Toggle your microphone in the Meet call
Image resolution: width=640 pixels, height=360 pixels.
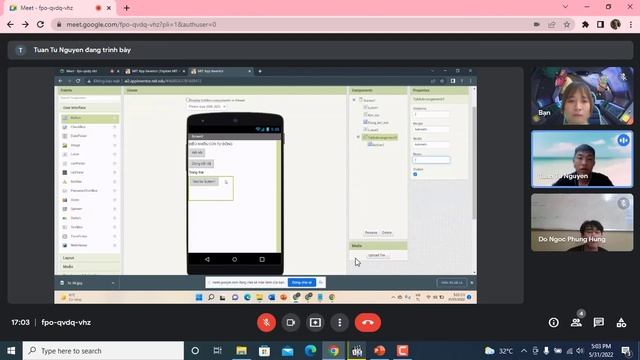tap(267, 322)
